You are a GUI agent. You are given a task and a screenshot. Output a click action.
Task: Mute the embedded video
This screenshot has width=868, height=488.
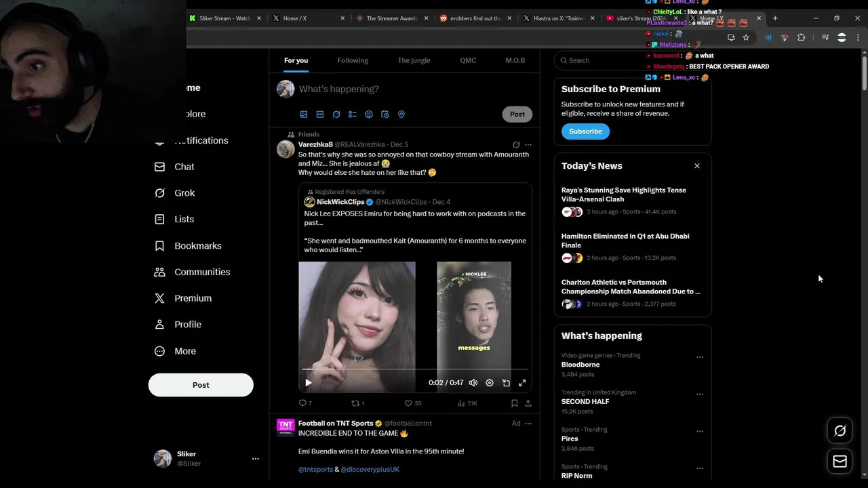(473, 383)
